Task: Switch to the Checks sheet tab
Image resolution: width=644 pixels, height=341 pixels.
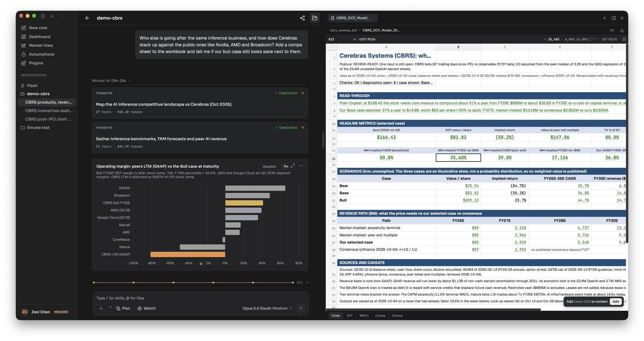Action: (x=397, y=316)
